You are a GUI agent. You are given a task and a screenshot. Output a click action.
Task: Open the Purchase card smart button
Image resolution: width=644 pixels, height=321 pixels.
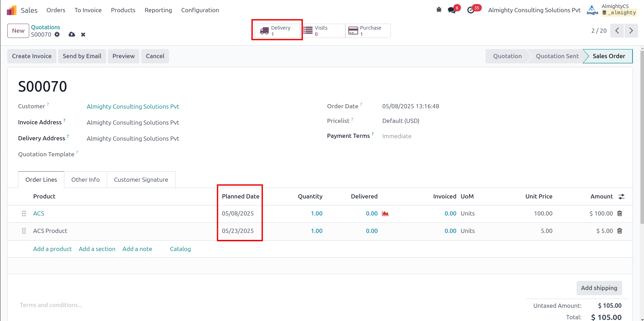pyautogui.click(x=368, y=31)
